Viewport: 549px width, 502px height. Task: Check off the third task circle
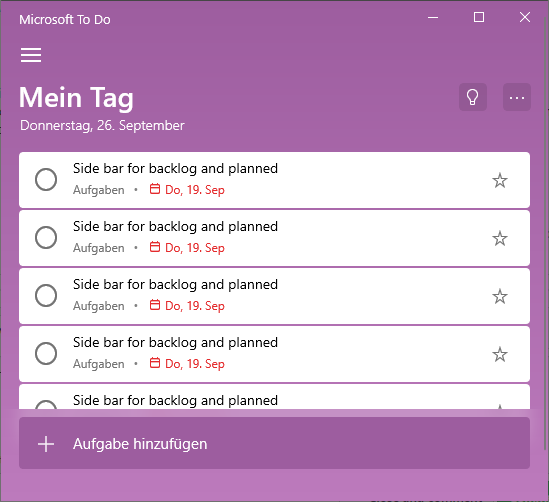click(x=46, y=295)
